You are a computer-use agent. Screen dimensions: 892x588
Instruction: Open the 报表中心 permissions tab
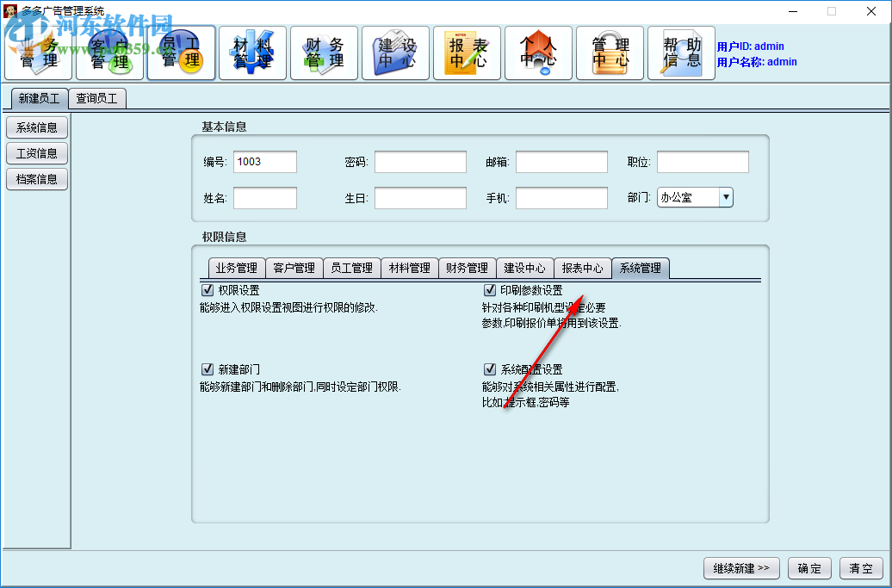[583, 268]
